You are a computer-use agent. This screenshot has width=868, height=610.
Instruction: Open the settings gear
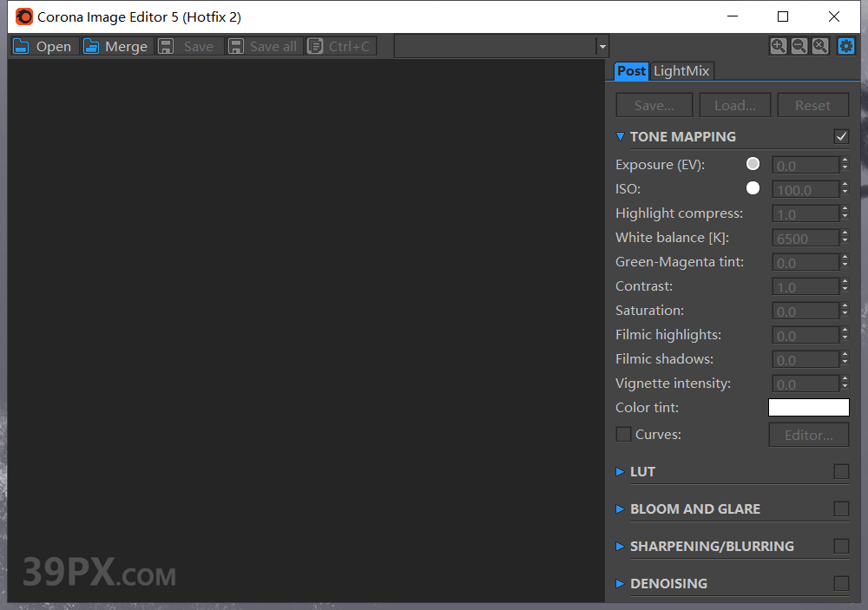[x=845, y=45]
